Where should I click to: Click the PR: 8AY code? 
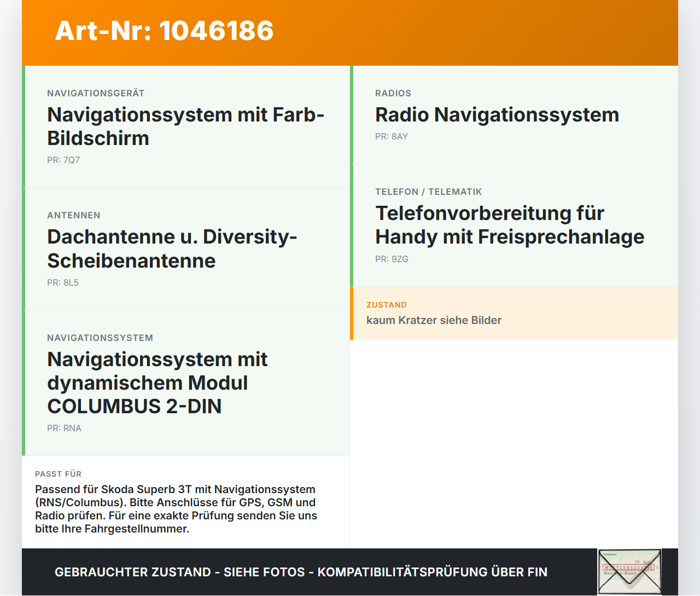pos(392,136)
